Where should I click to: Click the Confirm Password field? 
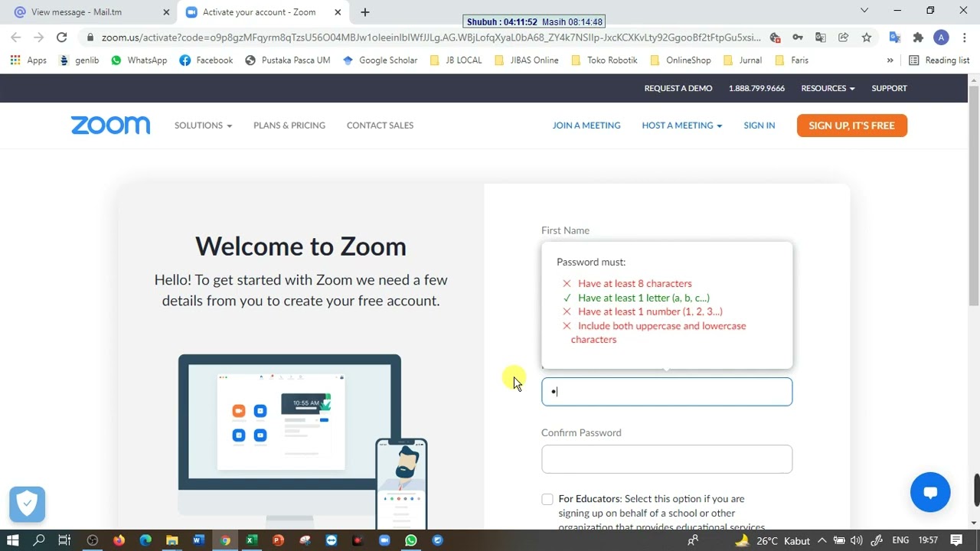pos(667,459)
